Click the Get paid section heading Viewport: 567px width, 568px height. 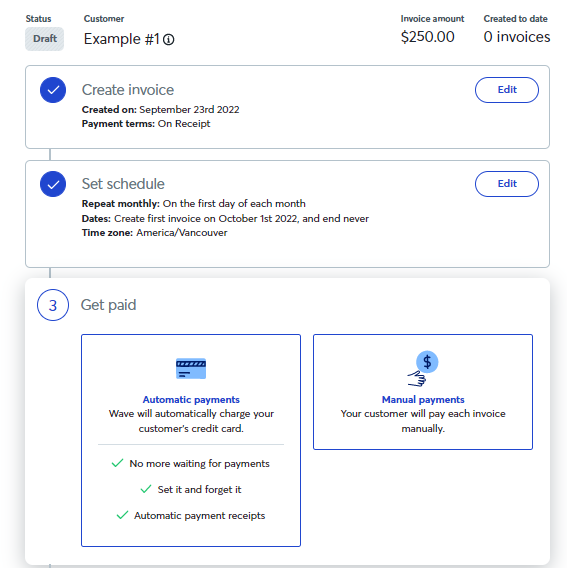point(108,305)
